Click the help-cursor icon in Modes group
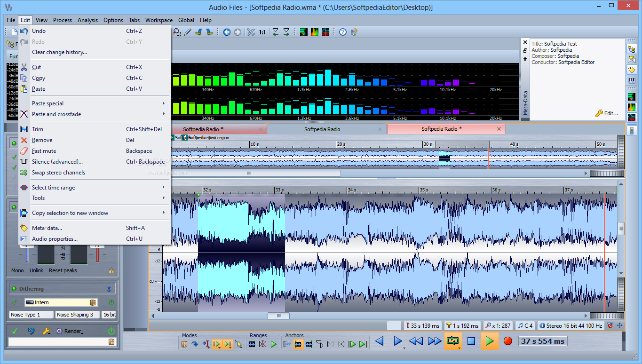Image resolution: width=642 pixels, height=364 pixels. pos(238,344)
